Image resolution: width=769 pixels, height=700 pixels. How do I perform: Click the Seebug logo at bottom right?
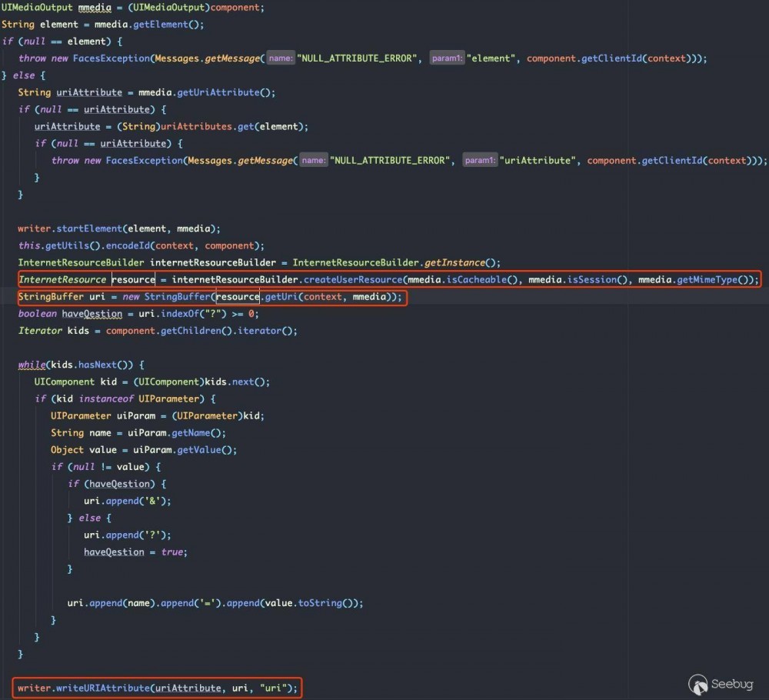[x=698, y=683]
